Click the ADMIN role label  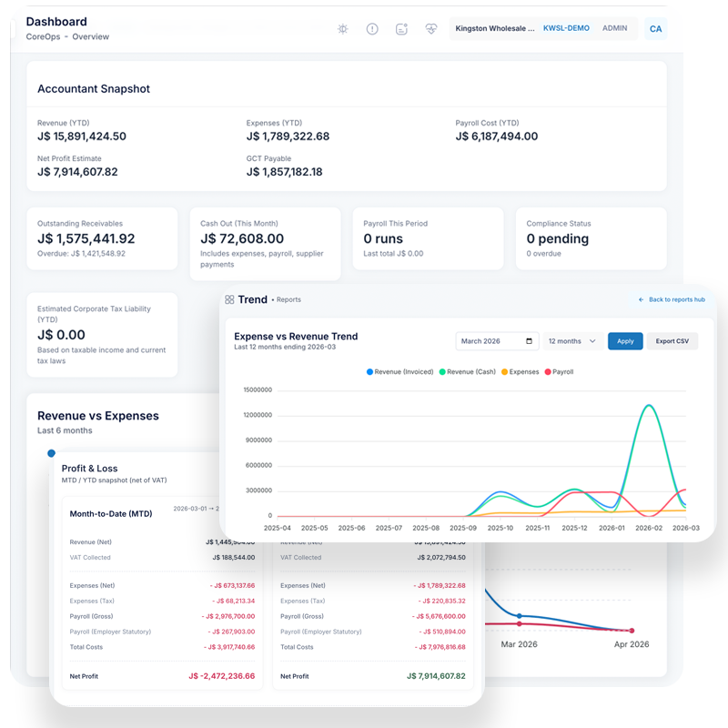click(615, 28)
